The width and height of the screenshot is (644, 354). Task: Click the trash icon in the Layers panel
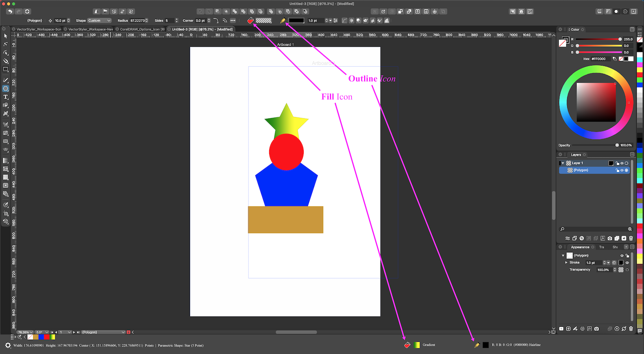(631, 238)
